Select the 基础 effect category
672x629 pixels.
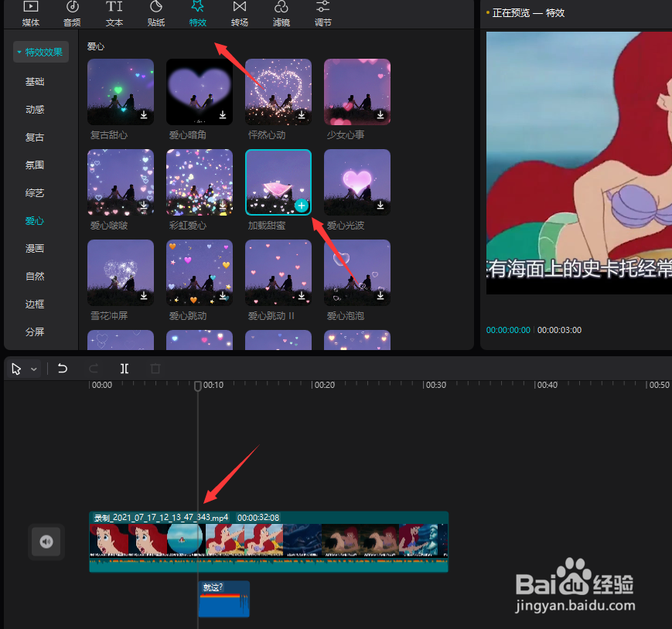click(x=35, y=82)
